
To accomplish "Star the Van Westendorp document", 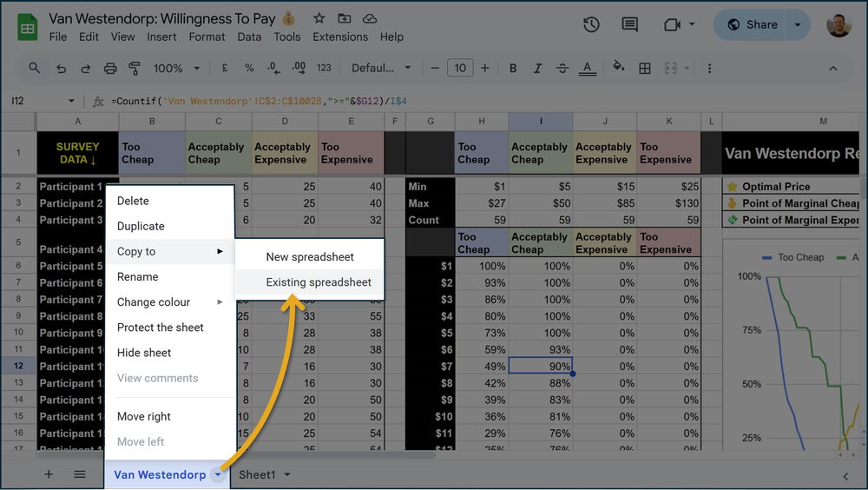I will 319,18.
